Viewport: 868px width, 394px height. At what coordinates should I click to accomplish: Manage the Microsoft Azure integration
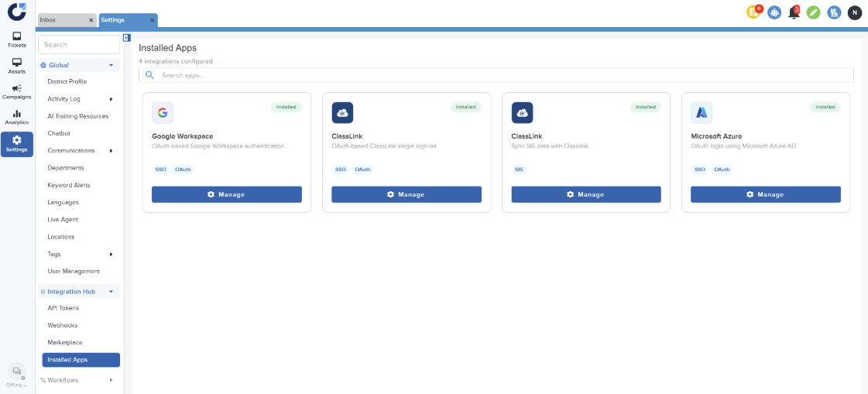pos(765,194)
